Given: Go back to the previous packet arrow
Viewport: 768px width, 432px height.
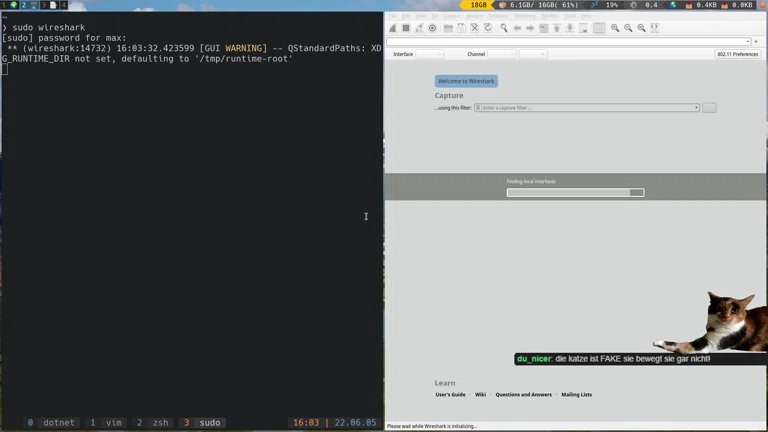Looking at the screenshot, I should click(x=517, y=28).
